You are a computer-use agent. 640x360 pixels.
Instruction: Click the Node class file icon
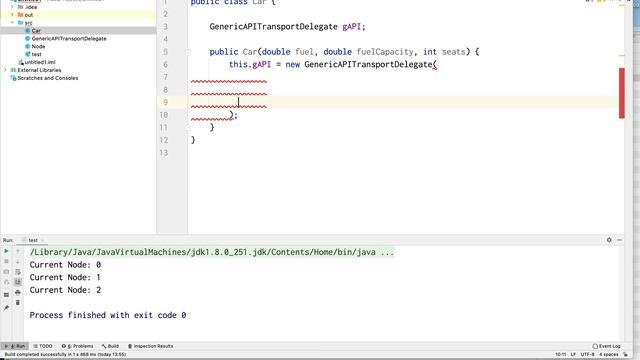point(28,46)
